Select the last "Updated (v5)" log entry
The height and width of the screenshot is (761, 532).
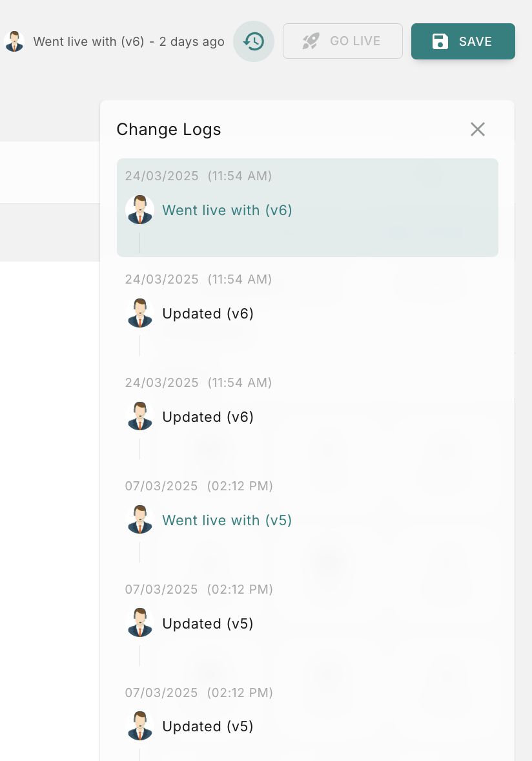[208, 727]
